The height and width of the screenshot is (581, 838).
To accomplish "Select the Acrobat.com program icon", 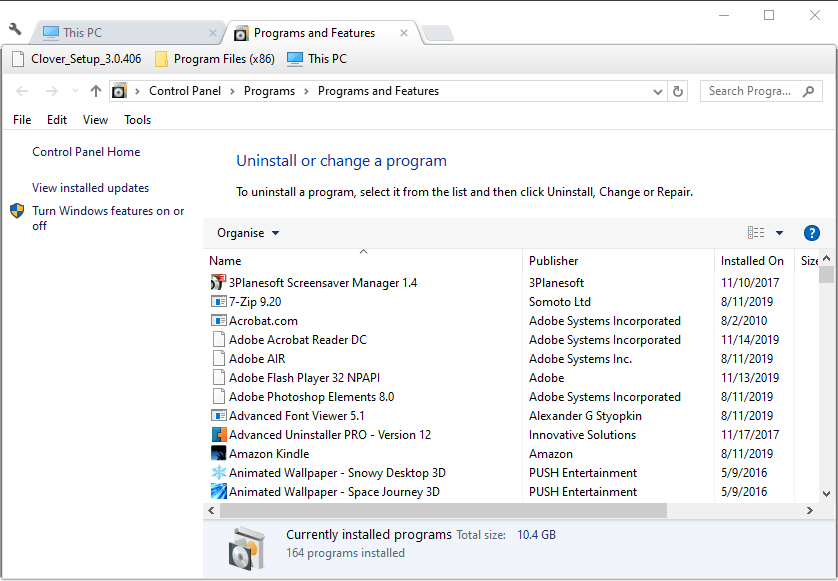I will point(219,321).
